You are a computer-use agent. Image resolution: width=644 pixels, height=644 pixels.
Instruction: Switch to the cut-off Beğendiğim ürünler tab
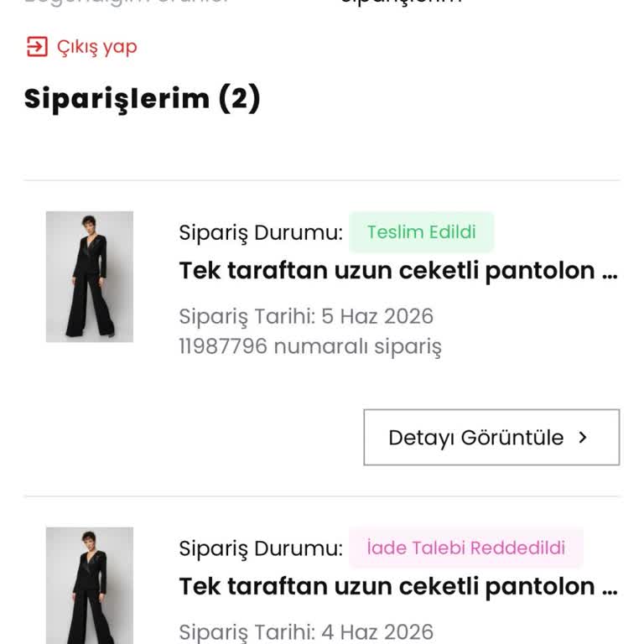click(126, 3)
